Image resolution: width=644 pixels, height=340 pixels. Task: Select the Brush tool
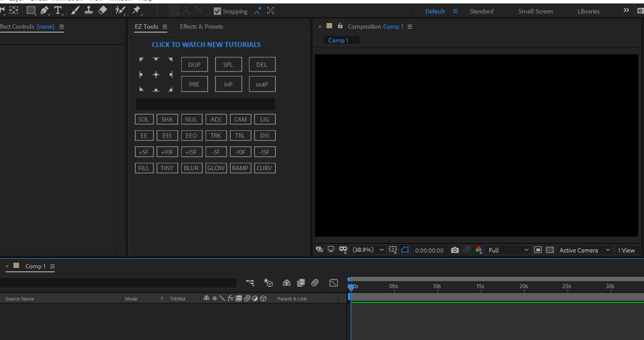(x=75, y=10)
